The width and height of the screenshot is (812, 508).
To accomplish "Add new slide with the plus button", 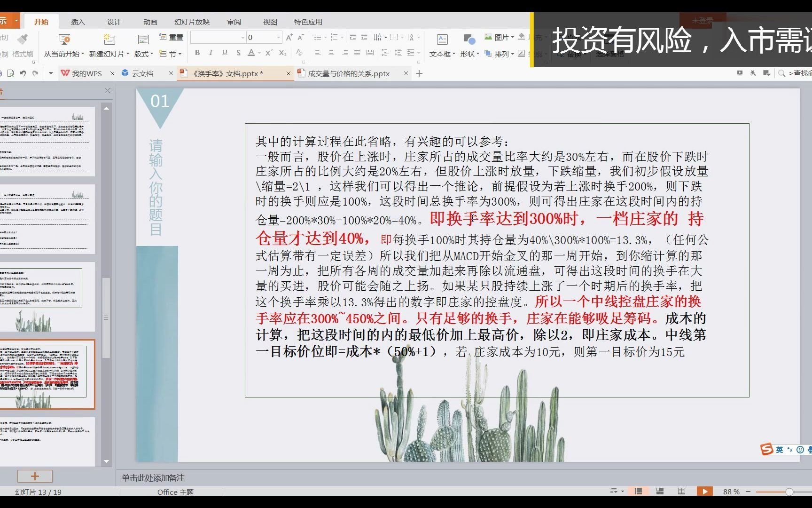I will point(35,476).
